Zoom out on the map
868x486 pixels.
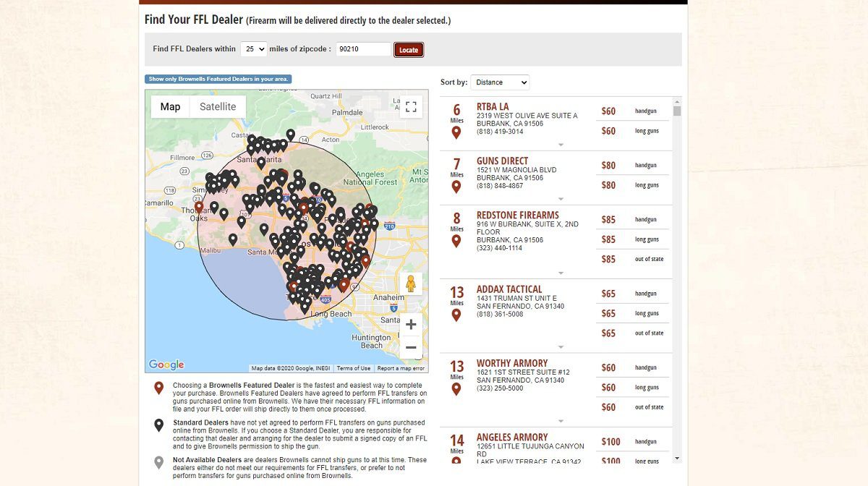click(411, 348)
